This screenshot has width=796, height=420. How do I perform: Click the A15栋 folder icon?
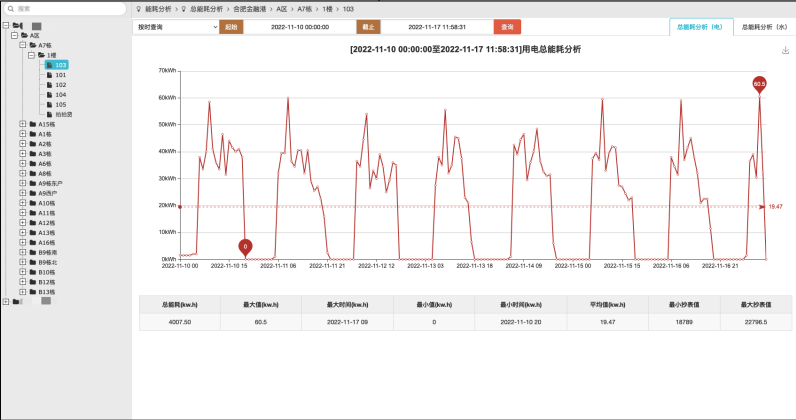click(33, 124)
